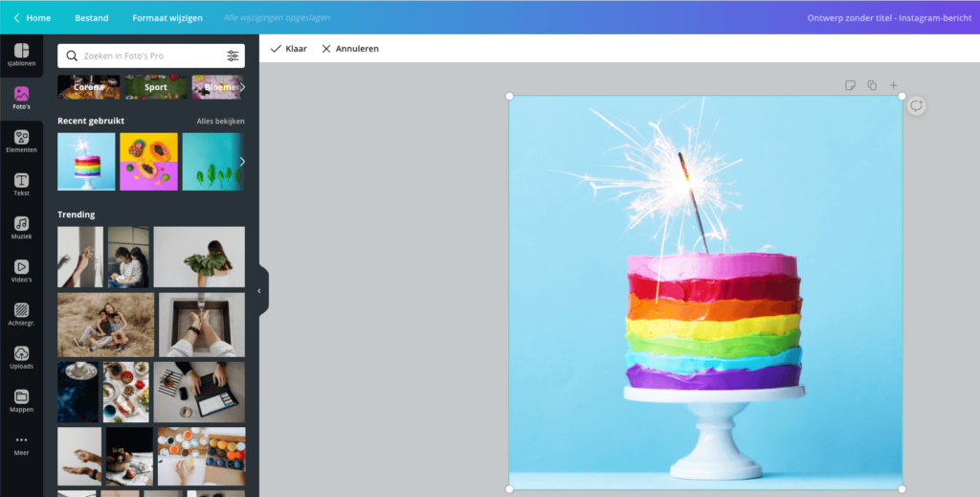Viewport: 980px width, 497px height.
Task: Open the Uploads panel
Action: click(21, 357)
